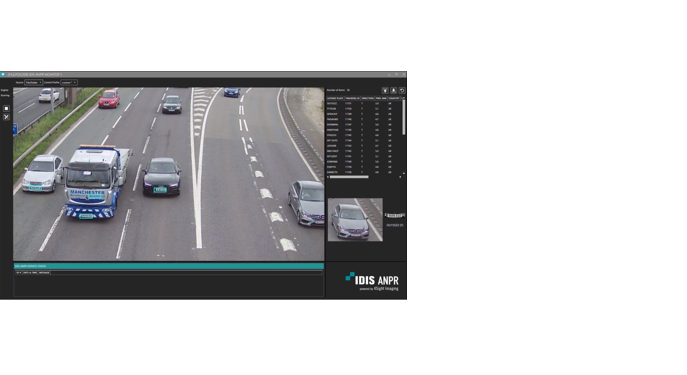Click the captured grey Mercedes thumbnail
The height and width of the screenshot is (375, 687).
(x=355, y=219)
